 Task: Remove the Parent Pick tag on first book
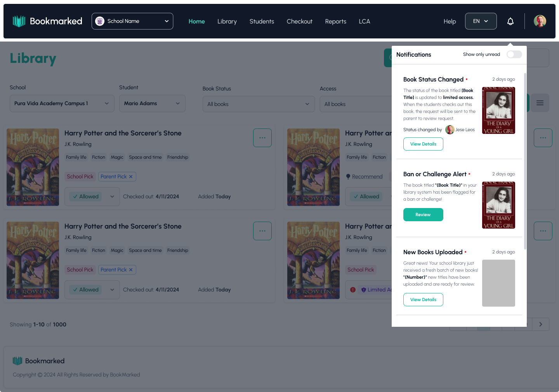(x=131, y=177)
